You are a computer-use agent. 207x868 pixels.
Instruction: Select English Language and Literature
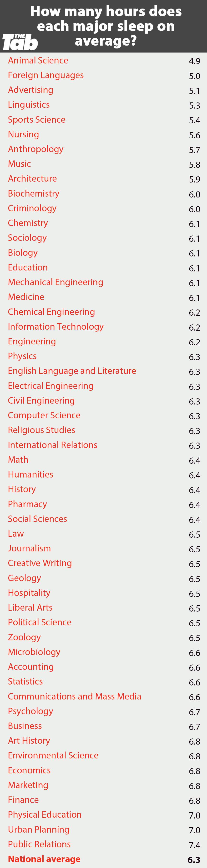pyautogui.click(x=72, y=371)
